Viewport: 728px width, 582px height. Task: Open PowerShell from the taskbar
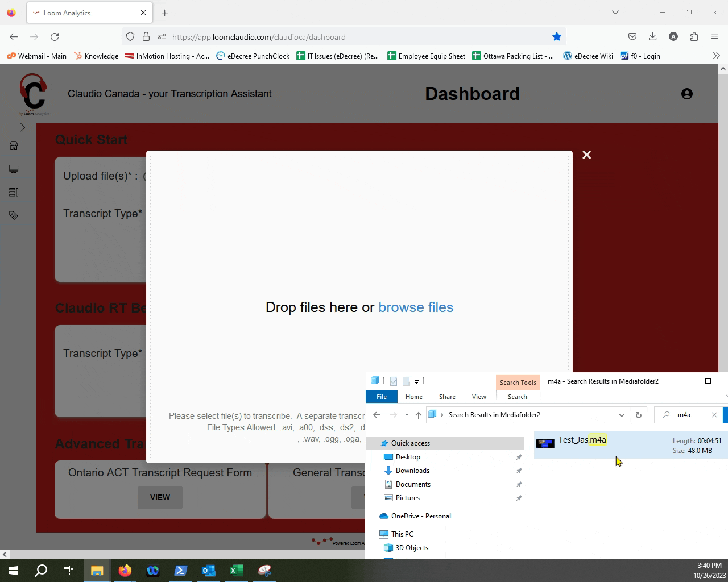181,571
